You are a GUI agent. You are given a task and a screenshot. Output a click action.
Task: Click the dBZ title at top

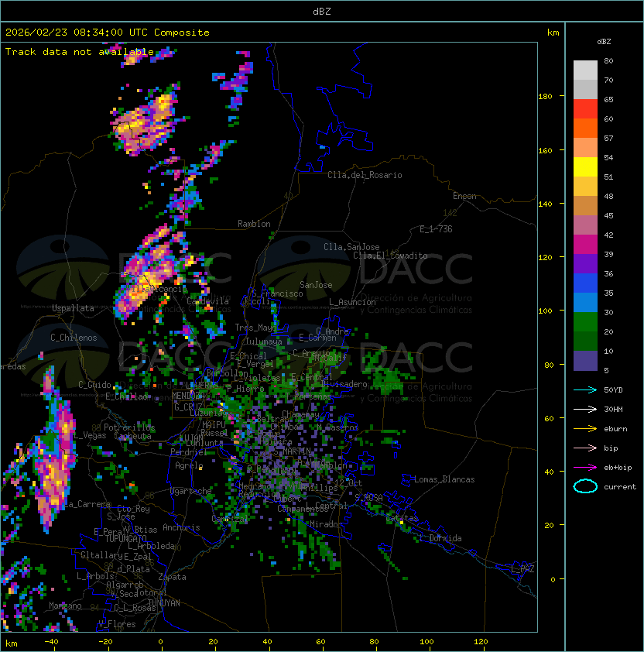[x=322, y=11]
